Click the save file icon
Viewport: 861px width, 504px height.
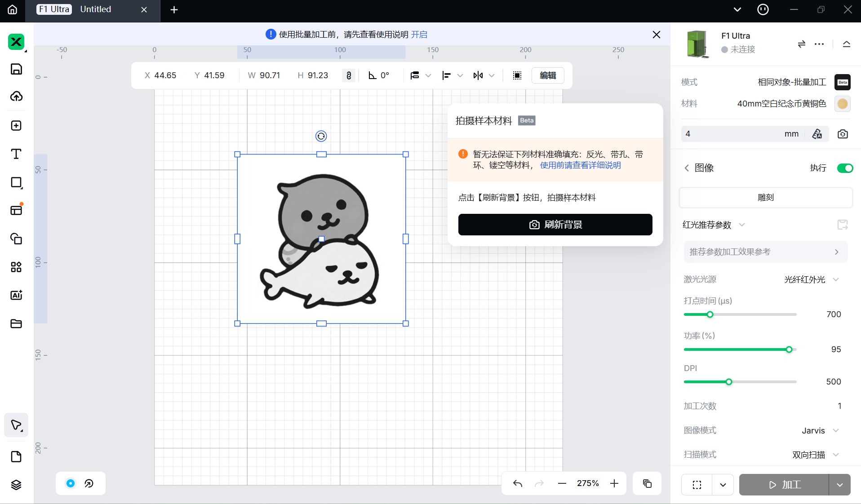click(16, 69)
